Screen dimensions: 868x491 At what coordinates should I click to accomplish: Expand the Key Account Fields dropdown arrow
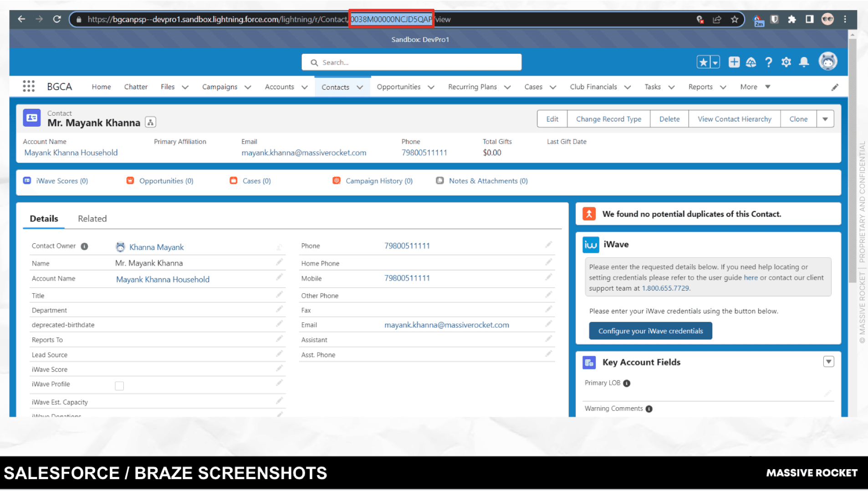(828, 361)
